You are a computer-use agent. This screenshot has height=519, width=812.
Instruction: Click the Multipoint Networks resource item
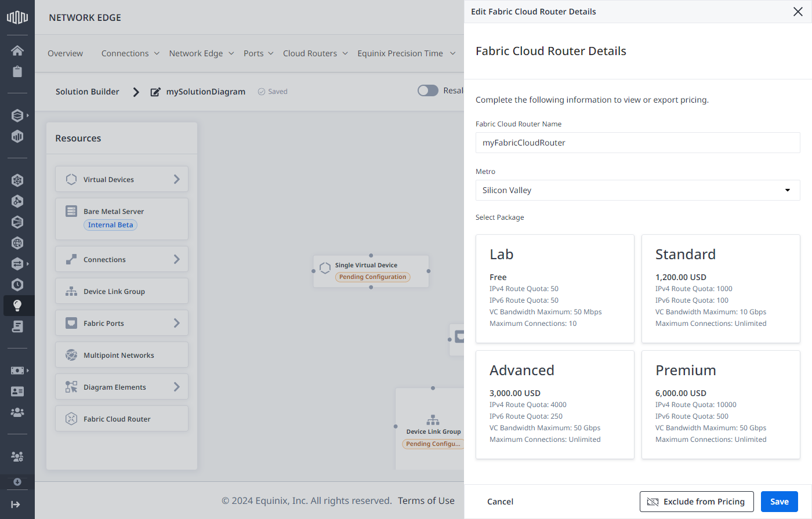click(122, 355)
